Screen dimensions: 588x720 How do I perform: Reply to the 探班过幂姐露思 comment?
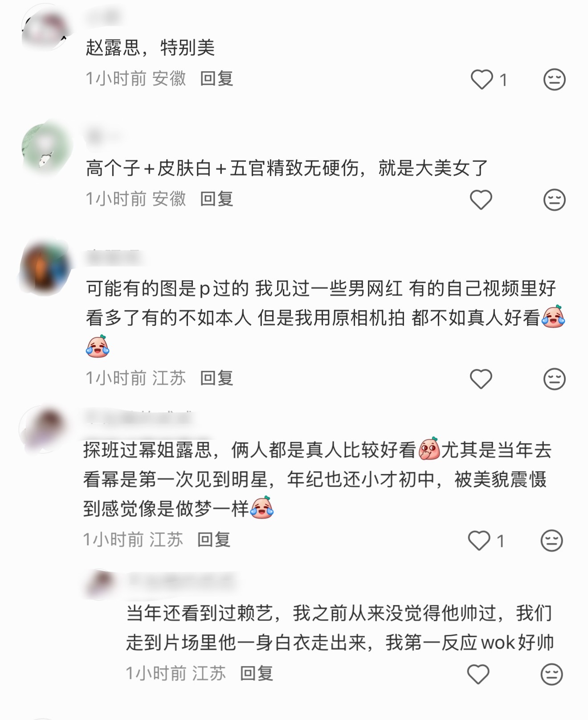pos(214,540)
